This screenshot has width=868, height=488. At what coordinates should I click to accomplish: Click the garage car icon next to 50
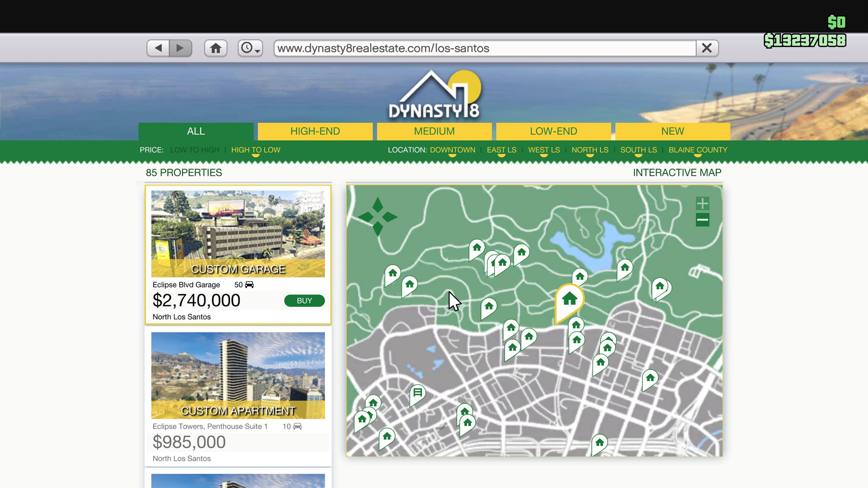coord(250,285)
